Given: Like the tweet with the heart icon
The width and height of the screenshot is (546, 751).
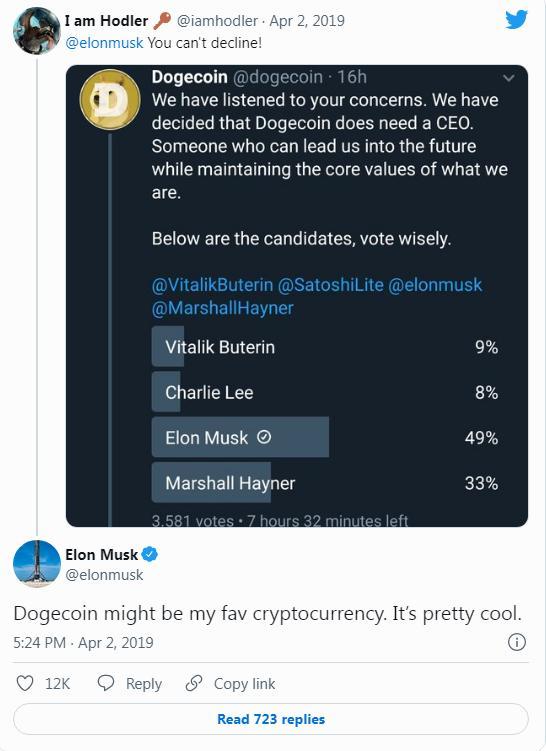Looking at the screenshot, I should point(25,683).
